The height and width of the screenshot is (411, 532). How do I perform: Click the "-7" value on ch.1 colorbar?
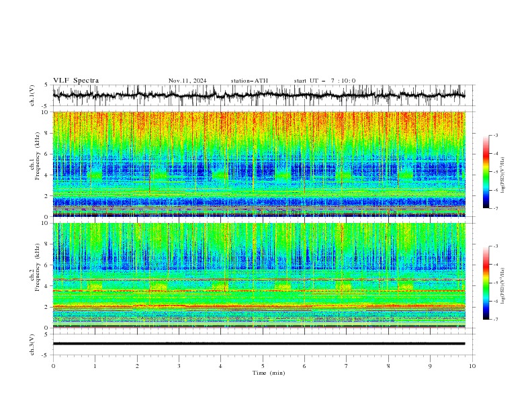pyautogui.click(x=495, y=208)
